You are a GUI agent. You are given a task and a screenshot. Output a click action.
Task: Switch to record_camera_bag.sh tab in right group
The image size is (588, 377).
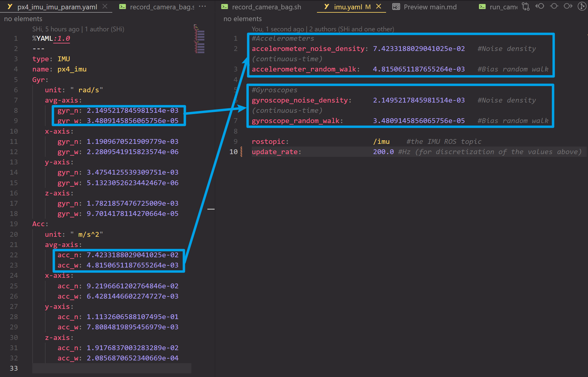(266, 7)
